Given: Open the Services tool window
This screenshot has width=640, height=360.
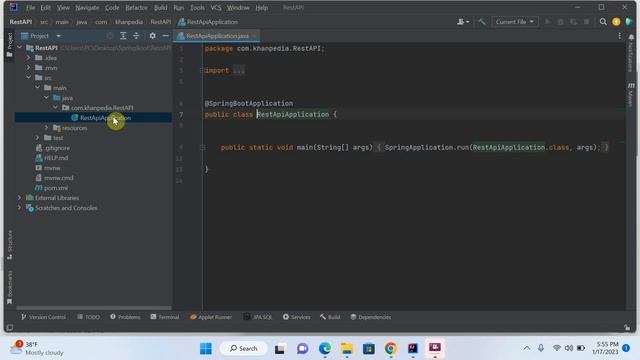Looking at the screenshot, I should 296,317.
